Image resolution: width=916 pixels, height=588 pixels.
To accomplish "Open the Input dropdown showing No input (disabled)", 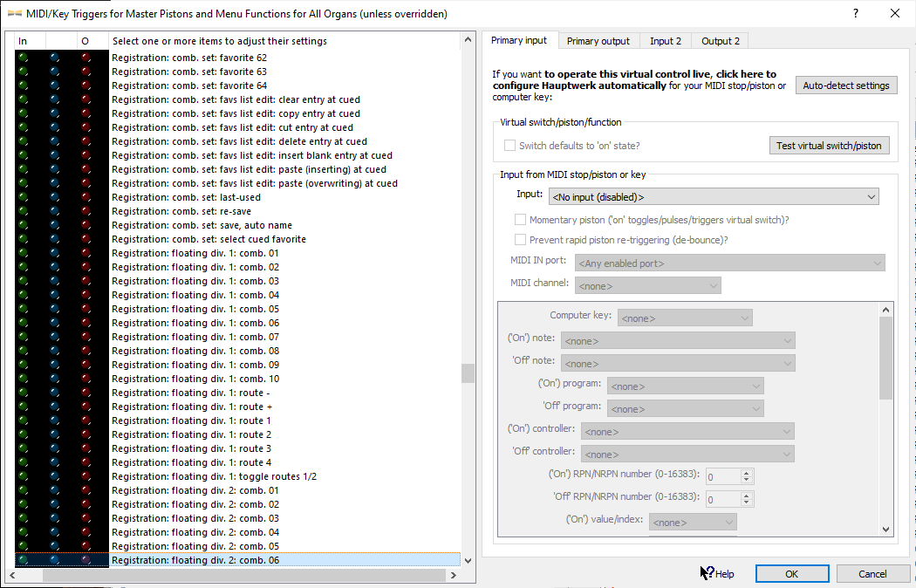I will point(713,197).
